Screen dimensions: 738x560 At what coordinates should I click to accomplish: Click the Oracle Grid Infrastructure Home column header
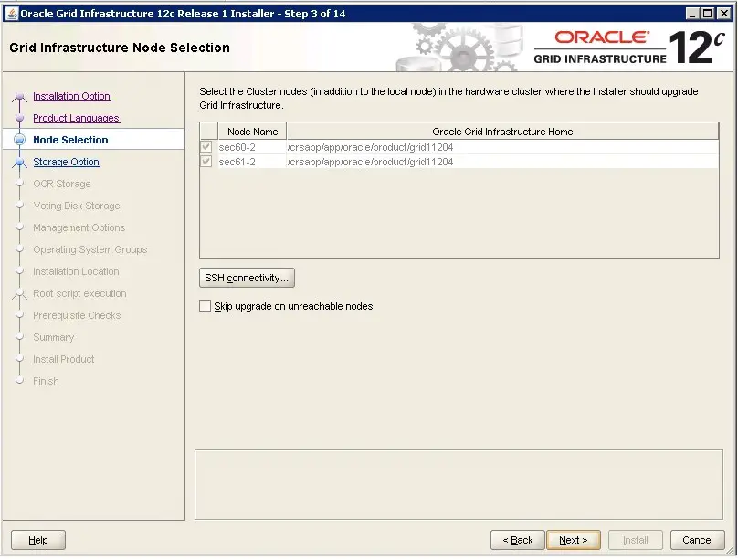click(x=502, y=132)
